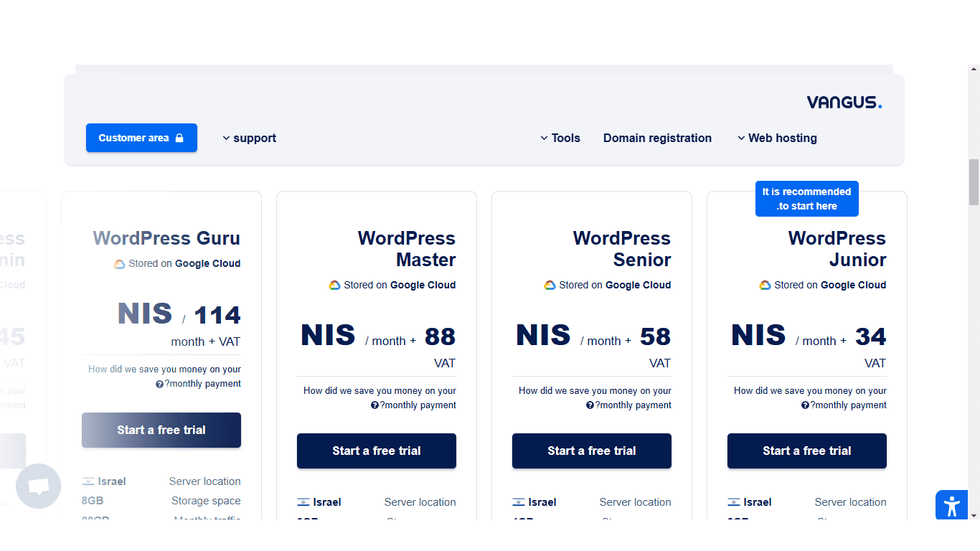Open Domain registration page
The image size is (980, 551).
(657, 138)
